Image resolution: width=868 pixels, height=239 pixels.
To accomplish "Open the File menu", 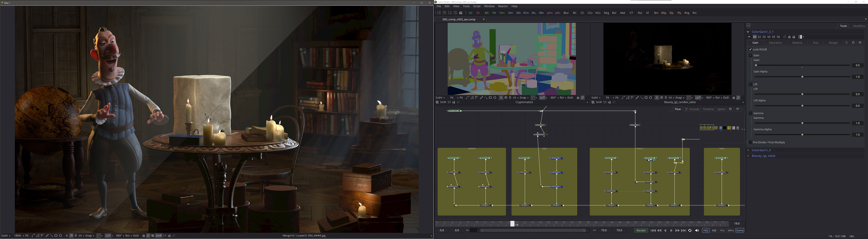I will pos(439,6).
